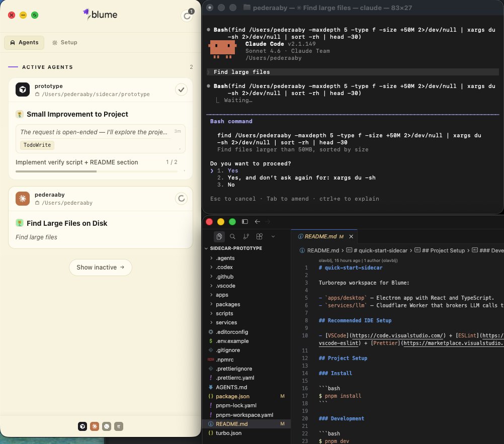Click the orange Claude icon in blume bottom bar
This screenshot has height=444, width=504.
pyautogui.click(x=95, y=426)
